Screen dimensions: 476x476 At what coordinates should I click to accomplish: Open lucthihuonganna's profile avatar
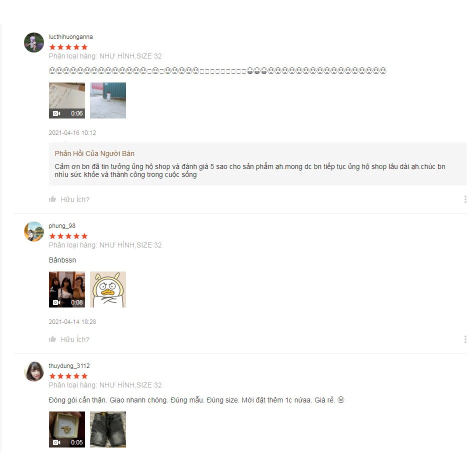tap(34, 42)
